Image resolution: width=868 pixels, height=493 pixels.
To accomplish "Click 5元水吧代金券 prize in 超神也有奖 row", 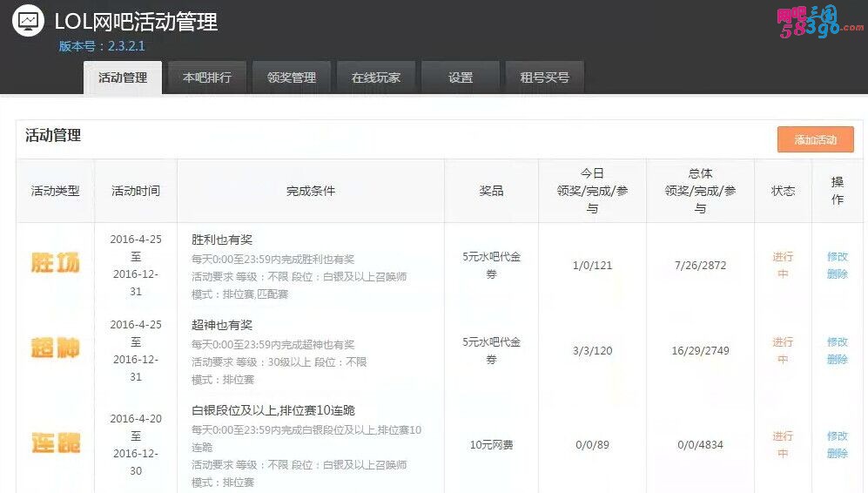I will click(x=491, y=351).
